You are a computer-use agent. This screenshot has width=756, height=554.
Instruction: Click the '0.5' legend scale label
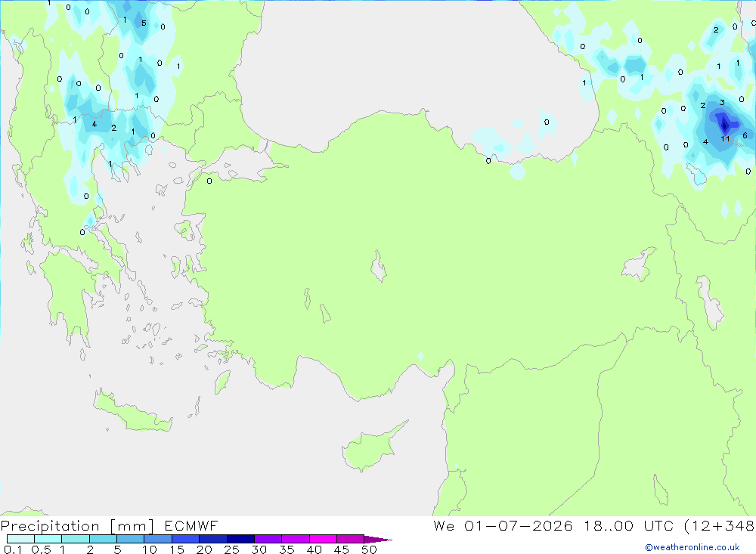41,549
